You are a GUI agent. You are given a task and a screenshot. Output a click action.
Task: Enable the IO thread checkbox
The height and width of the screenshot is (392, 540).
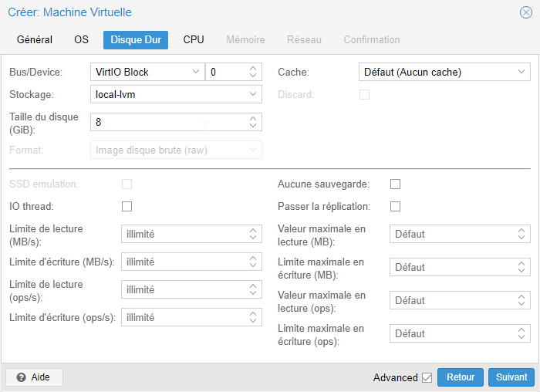(x=127, y=206)
